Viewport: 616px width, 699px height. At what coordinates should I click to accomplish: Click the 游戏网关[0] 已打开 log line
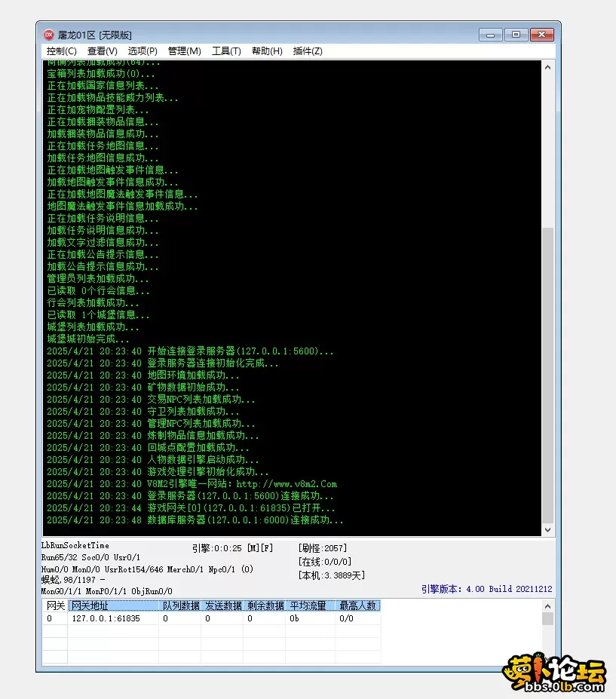coord(191,508)
